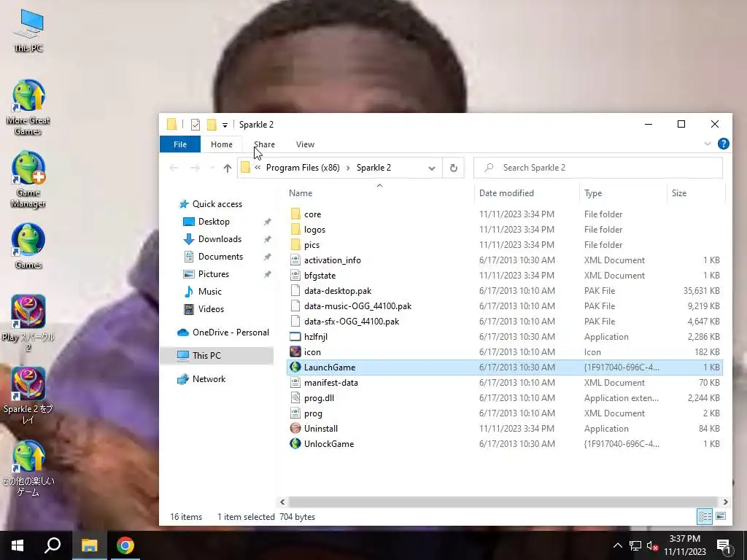Screen dimensions: 747x560
Task: Open the Explorer Help question mark icon
Action: [723, 144]
